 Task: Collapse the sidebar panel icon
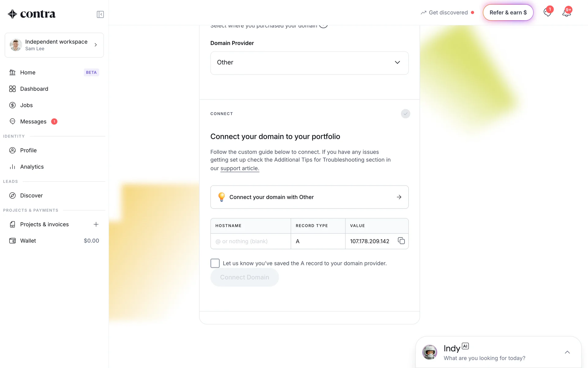(100, 14)
